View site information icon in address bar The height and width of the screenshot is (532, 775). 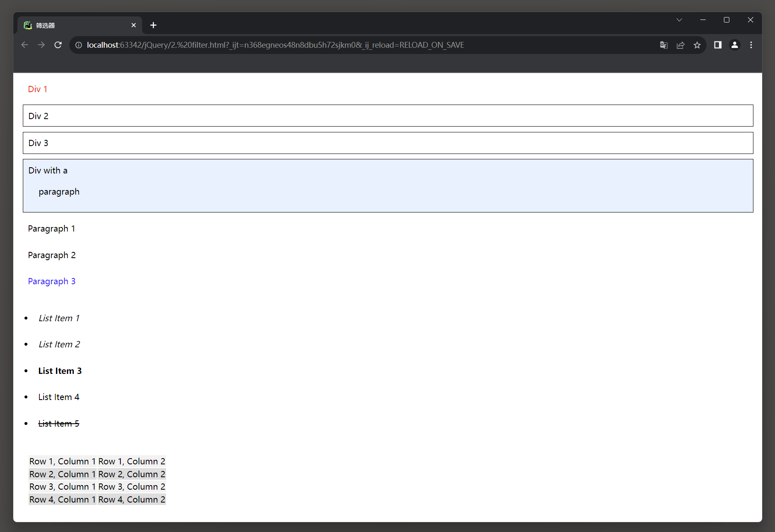[x=78, y=45]
